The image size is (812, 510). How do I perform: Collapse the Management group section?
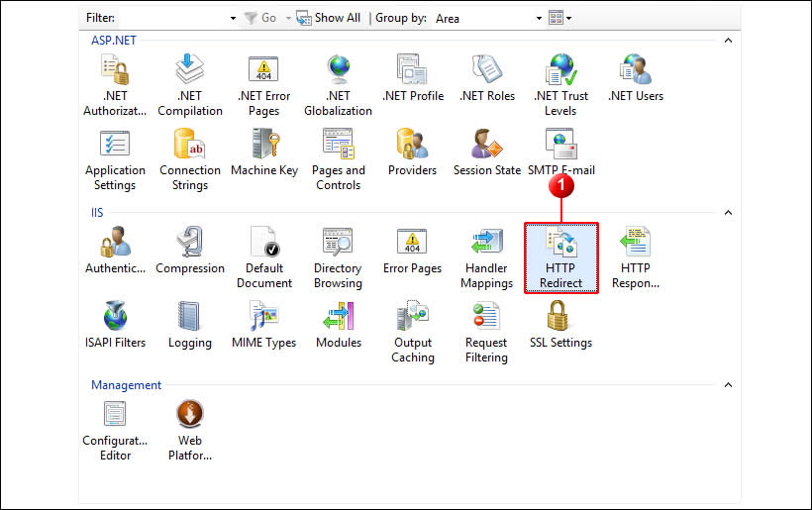[728, 385]
